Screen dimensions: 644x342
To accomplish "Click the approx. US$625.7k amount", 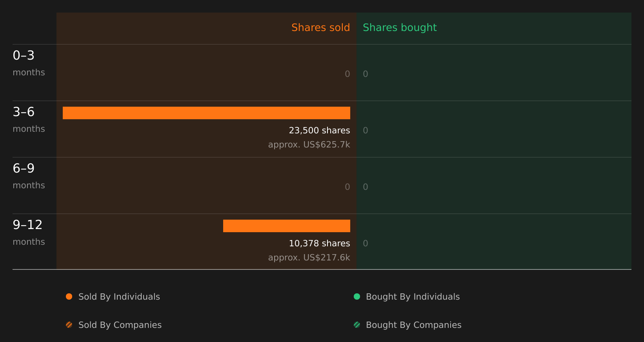I will [309, 144].
